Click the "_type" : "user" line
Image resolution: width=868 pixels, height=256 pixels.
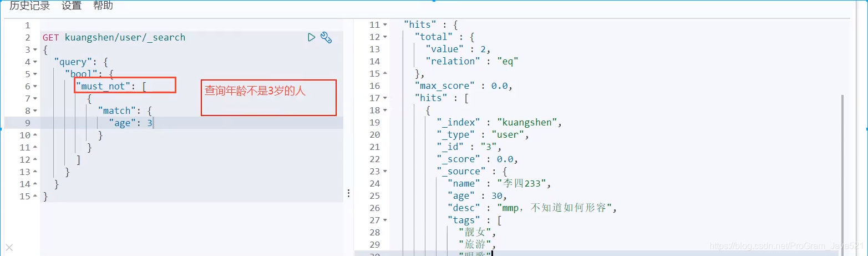pyautogui.click(x=483, y=134)
